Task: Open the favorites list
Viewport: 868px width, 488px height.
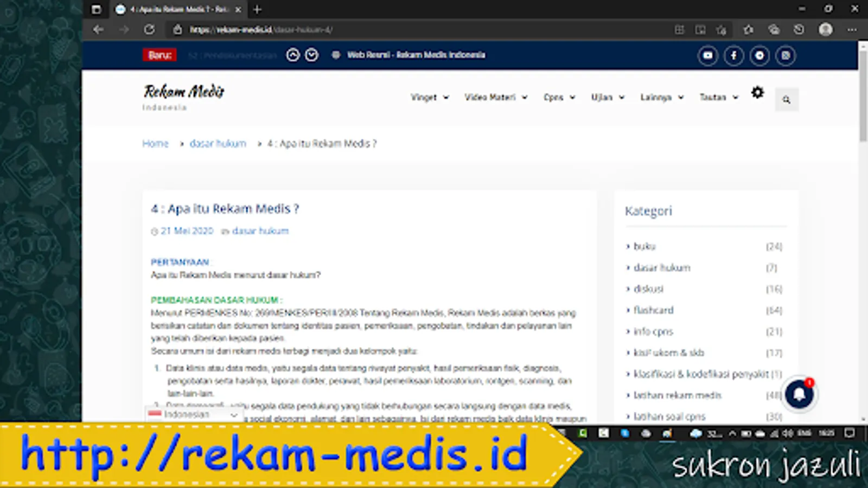Action: click(748, 30)
